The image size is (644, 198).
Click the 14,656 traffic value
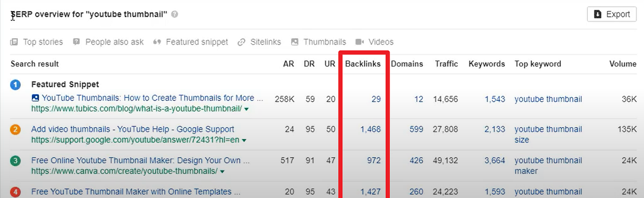pos(446,99)
